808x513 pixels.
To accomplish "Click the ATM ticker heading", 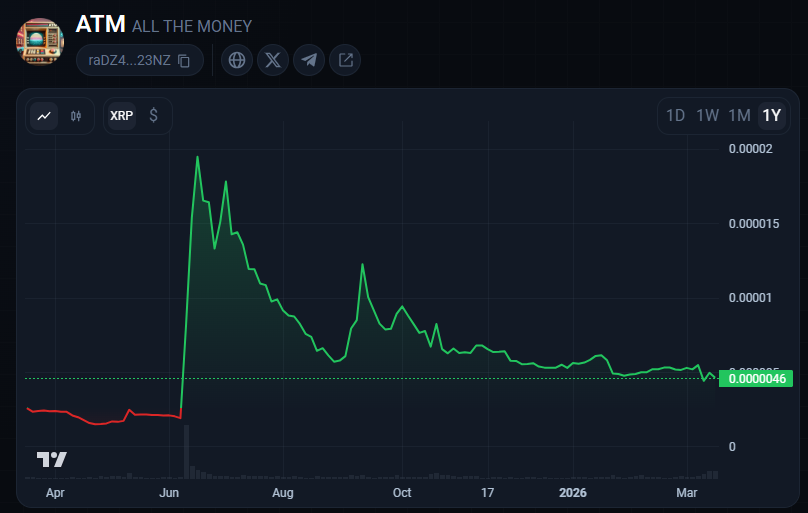I will pyautogui.click(x=100, y=24).
